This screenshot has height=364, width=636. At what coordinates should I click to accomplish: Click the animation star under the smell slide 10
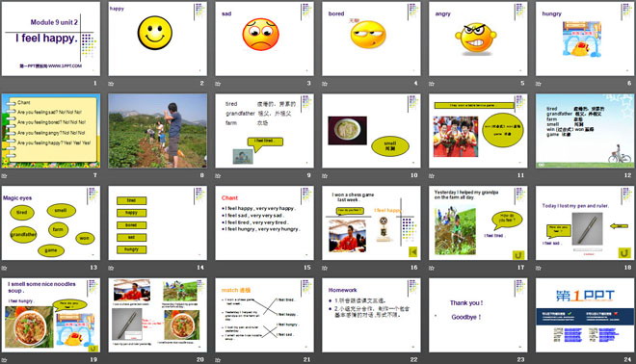click(325, 176)
